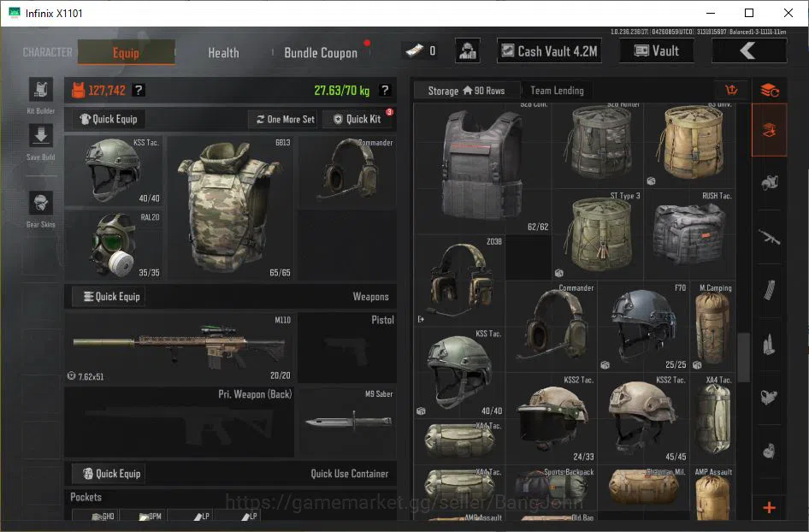Select the magazine category icon
The height and width of the screenshot is (532, 809).
point(770,291)
